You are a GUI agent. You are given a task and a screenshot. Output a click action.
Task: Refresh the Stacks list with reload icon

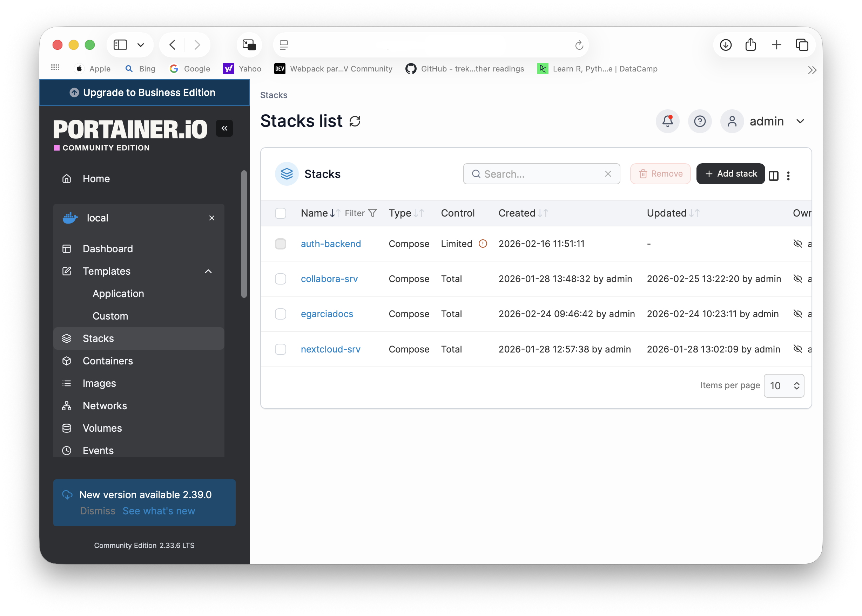(355, 121)
